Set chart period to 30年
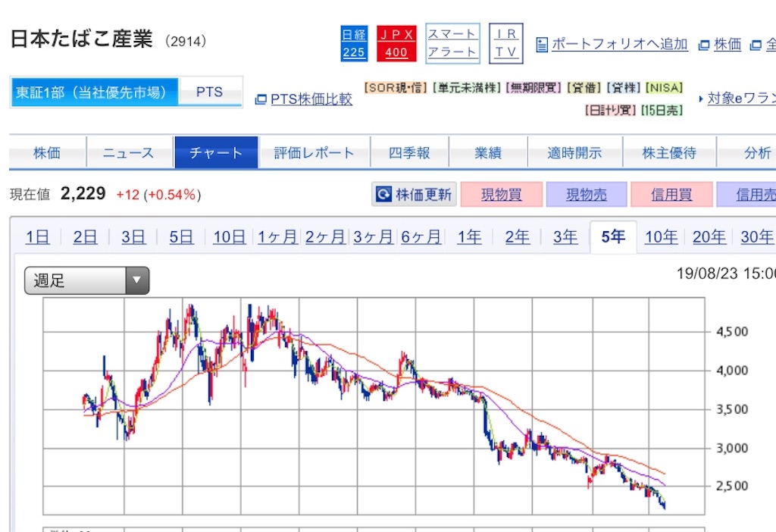The image size is (776, 532). [x=757, y=237]
